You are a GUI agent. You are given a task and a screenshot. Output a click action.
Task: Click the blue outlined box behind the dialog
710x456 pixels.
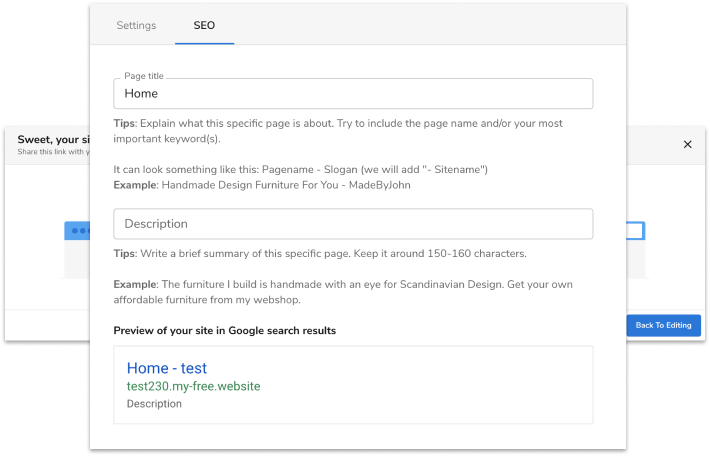pyautogui.click(x=636, y=230)
